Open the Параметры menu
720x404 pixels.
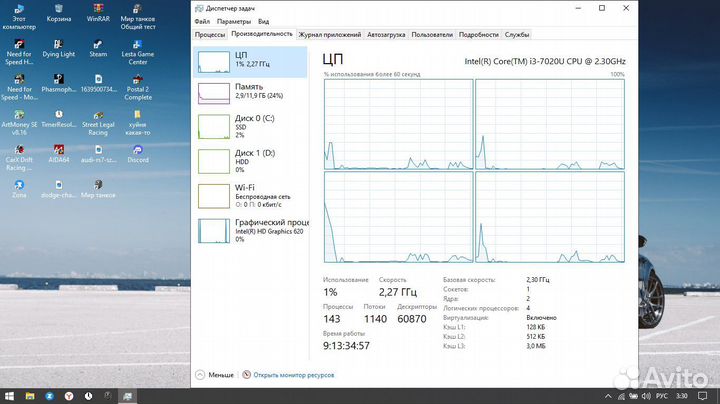[x=234, y=22]
